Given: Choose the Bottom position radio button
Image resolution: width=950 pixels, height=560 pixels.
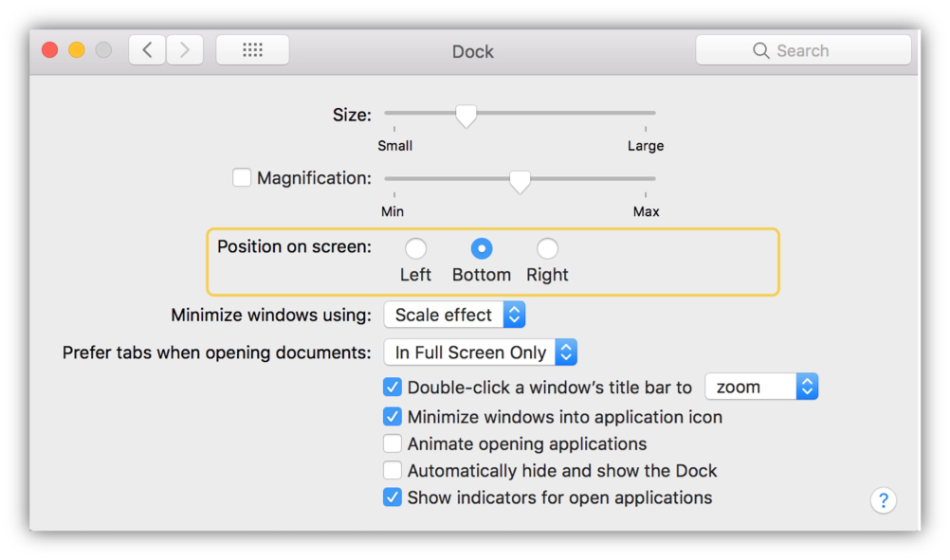Looking at the screenshot, I should pos(482,249).
